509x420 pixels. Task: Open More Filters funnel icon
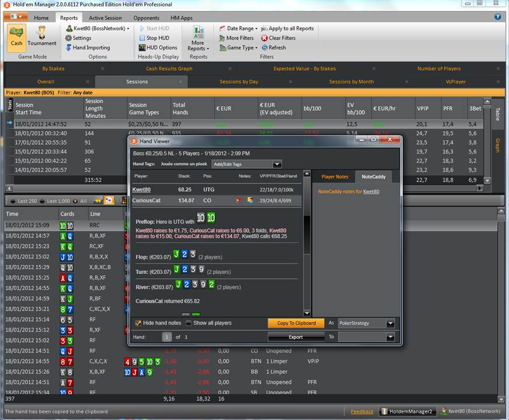pyautogui.click(x=222, y=38)
